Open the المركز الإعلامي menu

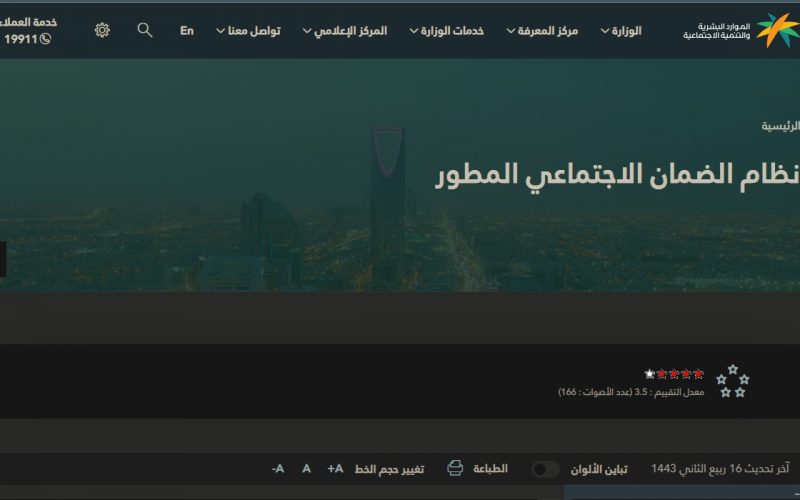pos(345,31)
